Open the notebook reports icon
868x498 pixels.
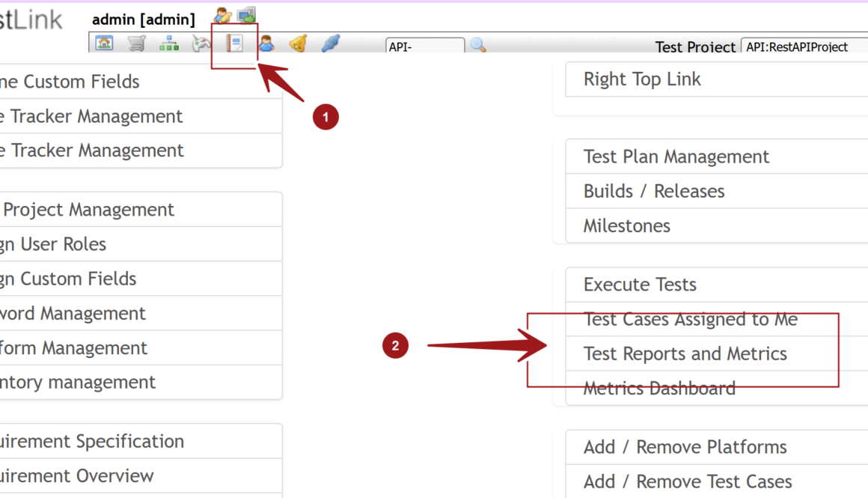point(235,43)
